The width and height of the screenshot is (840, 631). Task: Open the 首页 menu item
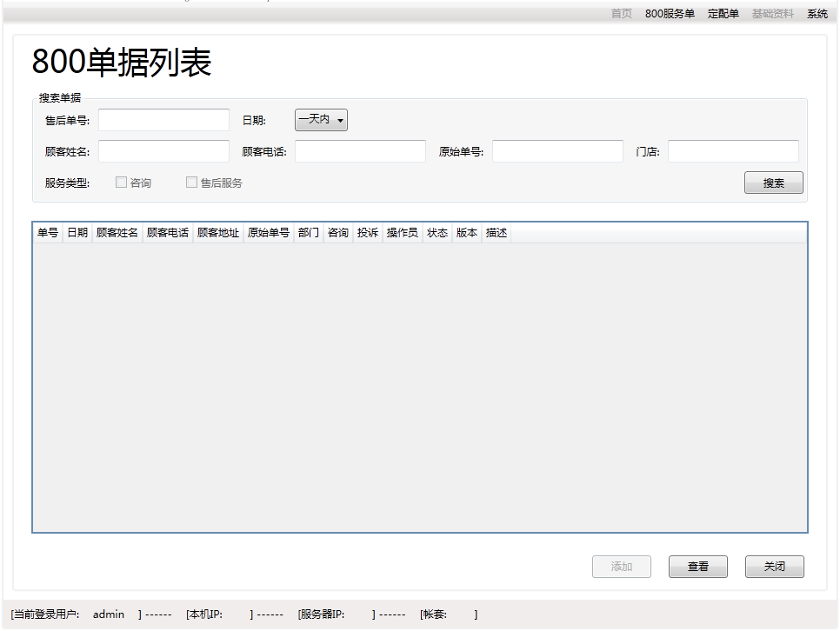coord(622,14)
